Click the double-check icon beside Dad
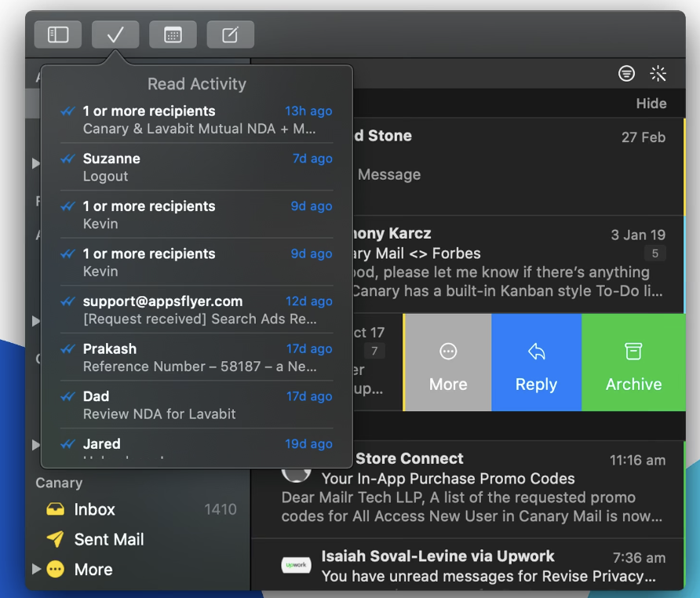 coord(67,396)
